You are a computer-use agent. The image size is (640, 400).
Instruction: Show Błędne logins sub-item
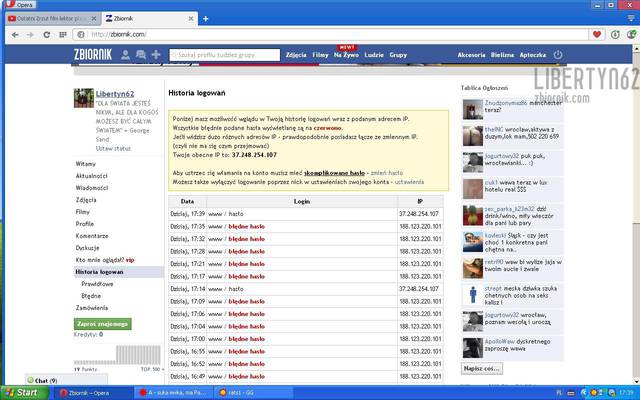[91, 296]
